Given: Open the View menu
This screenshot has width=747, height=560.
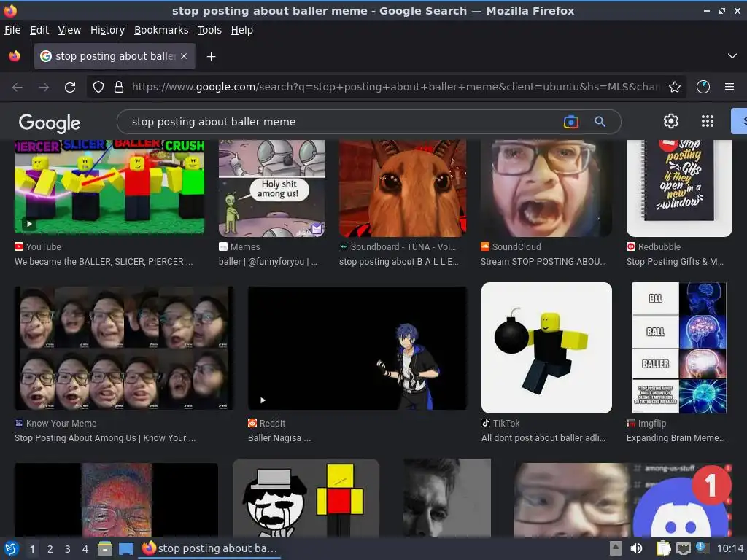Looking at the screenshot, I should click(x=69, y=30).
